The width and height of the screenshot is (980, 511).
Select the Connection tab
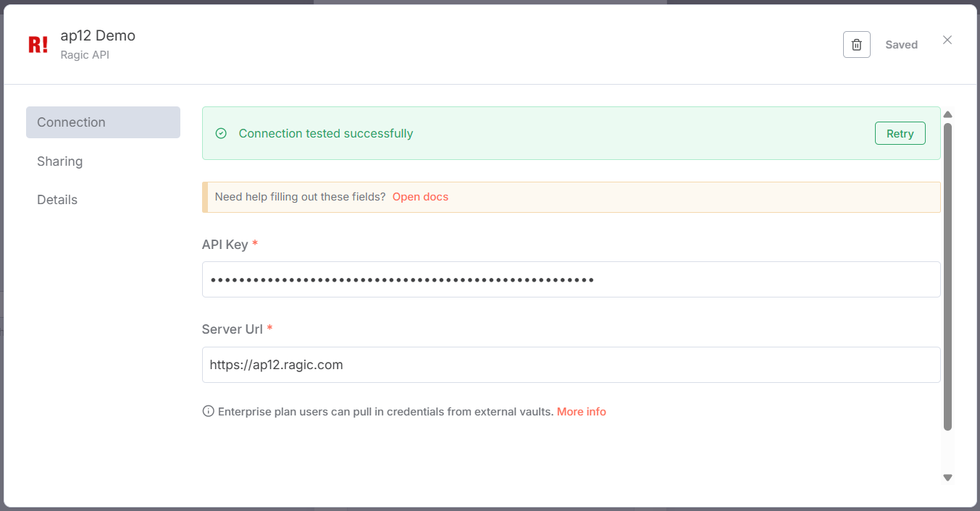pos(103,122)
